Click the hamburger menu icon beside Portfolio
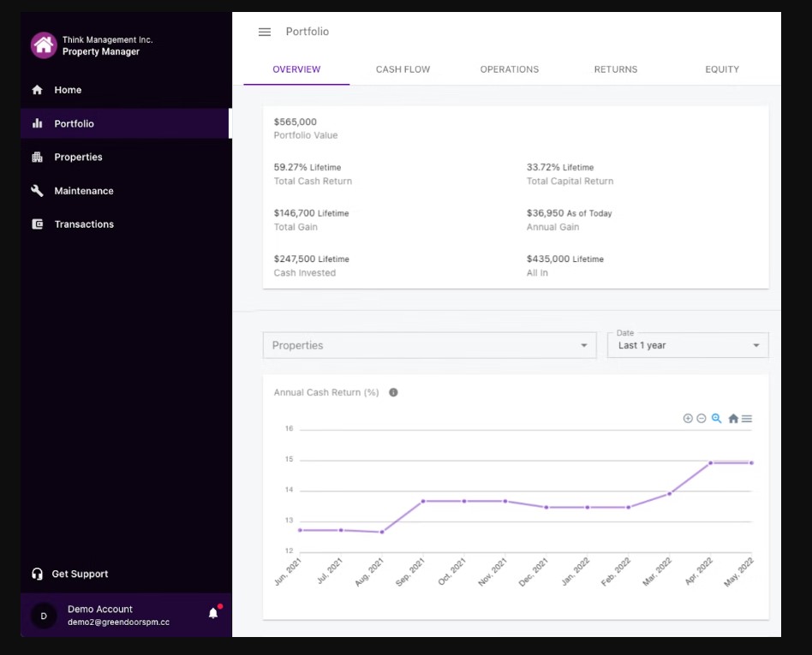This screenshot has height=655, width=812. click(265, 32)
